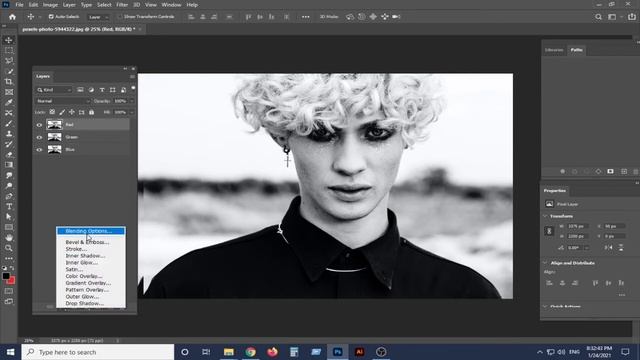Image resolution: width=640 pixels, height=360 pixels.
Task: Click the Home icon in the options bar
Action: tap(12, 17)
